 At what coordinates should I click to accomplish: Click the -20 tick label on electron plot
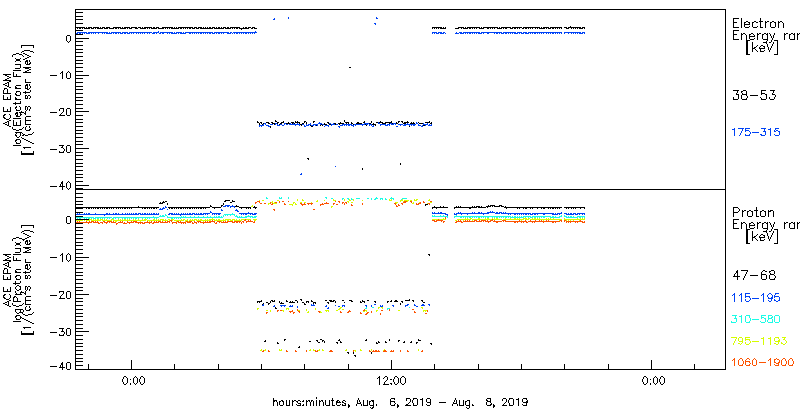click(x=62, y=112)
